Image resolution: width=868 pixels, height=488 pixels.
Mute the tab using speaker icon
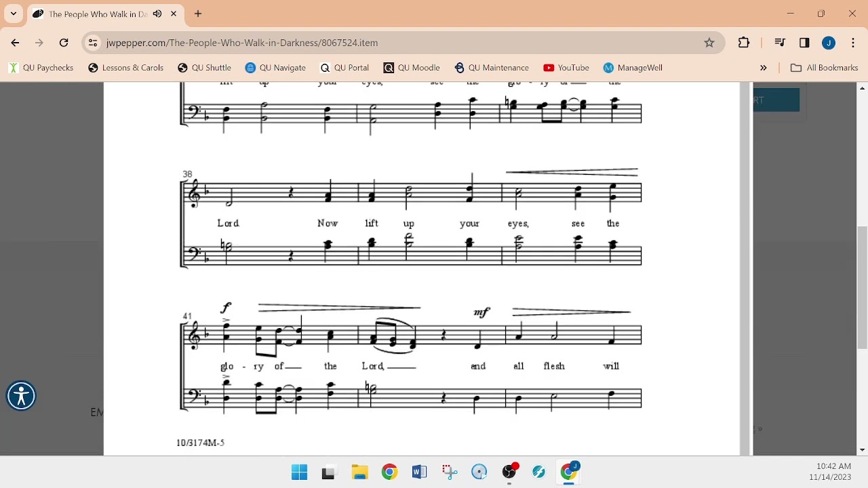(x=157, y=14)
